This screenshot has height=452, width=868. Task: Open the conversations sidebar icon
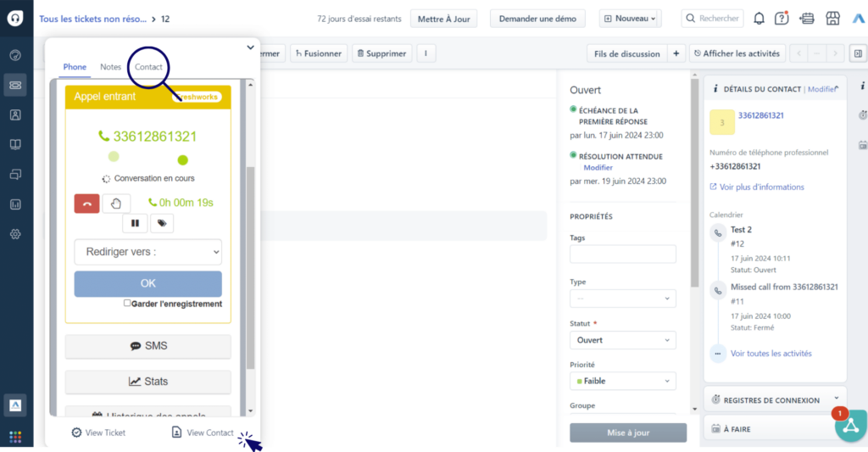15,175
